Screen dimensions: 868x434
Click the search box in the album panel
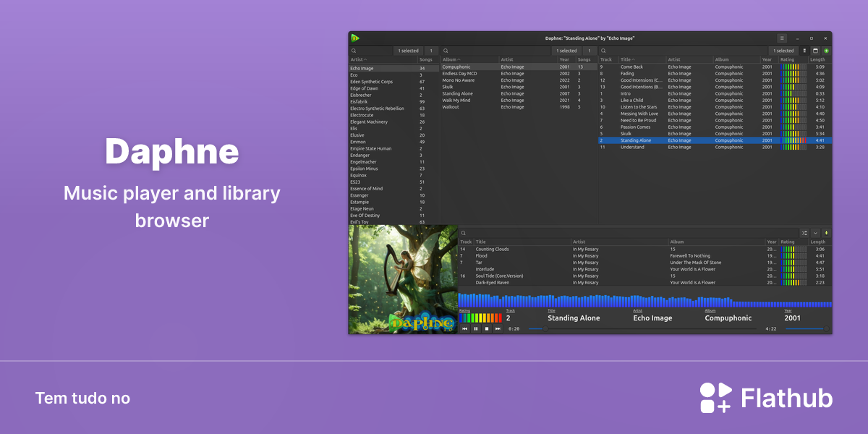[496, 51]
